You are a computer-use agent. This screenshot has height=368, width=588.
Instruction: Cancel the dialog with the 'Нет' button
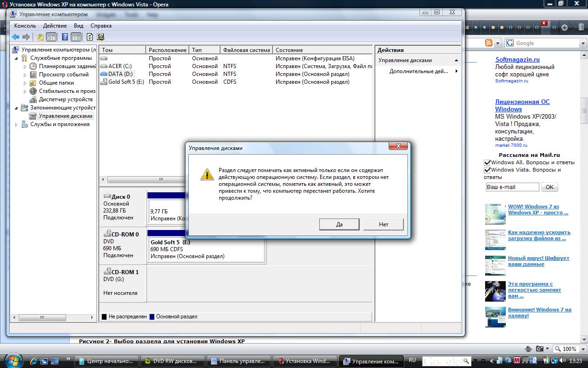pos(384,224)
